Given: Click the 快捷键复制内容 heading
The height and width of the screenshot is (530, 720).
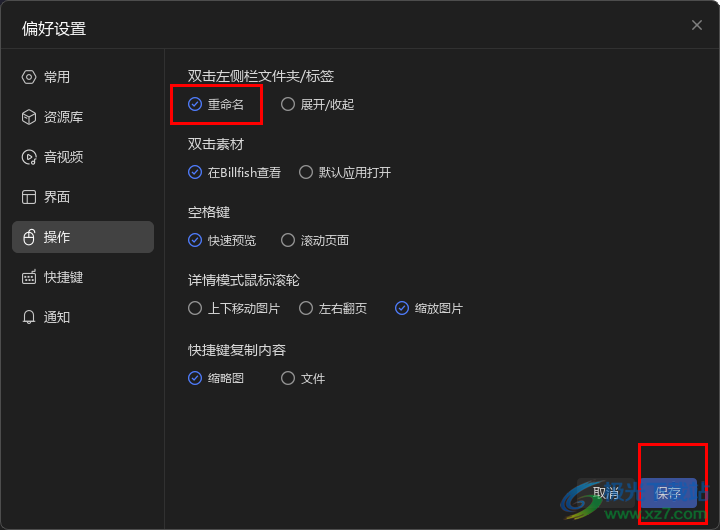Looking at the screenshot, I should click(237, 350).
